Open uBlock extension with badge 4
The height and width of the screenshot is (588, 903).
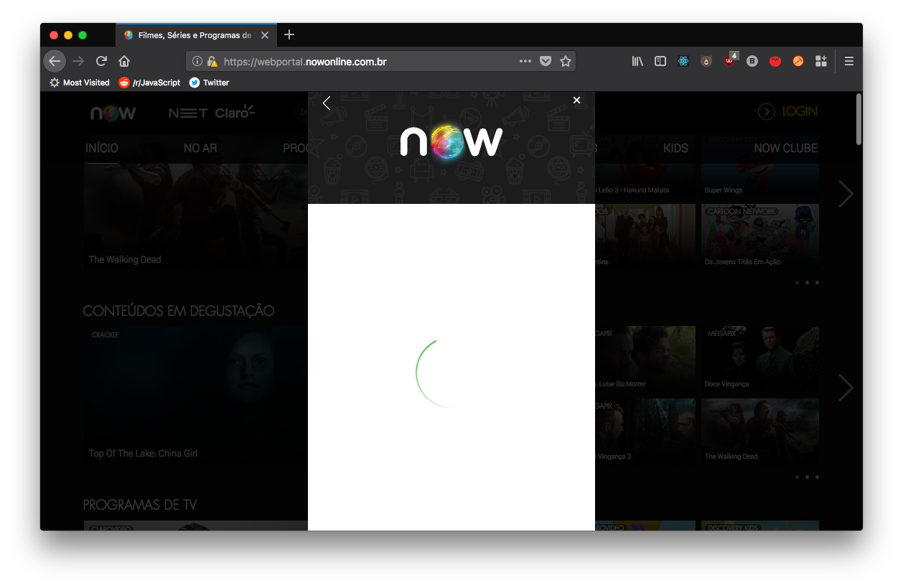pos(730,60)
